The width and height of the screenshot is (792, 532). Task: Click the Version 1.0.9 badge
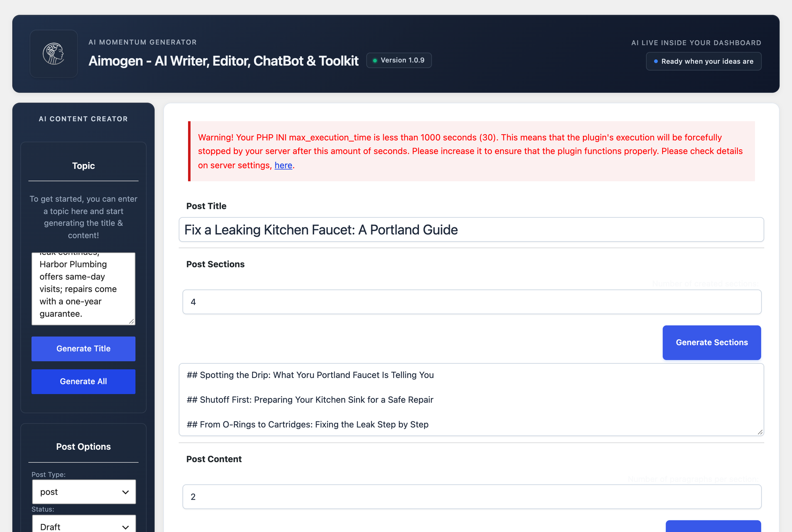[399, 60]
